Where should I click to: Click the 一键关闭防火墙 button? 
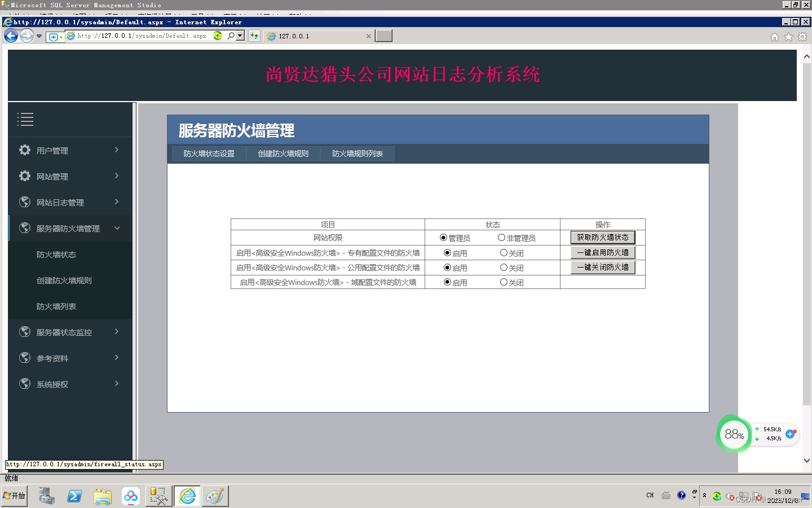point(603,267)
